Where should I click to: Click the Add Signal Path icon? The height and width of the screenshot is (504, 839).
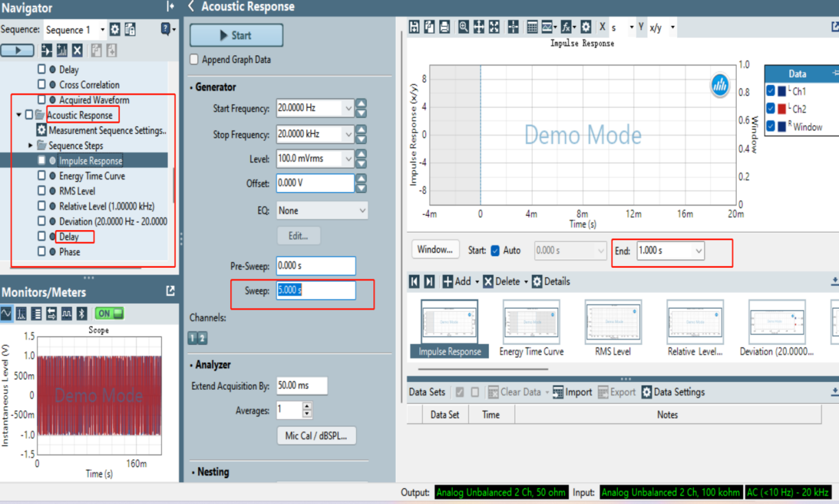click(x=46, y=50)
